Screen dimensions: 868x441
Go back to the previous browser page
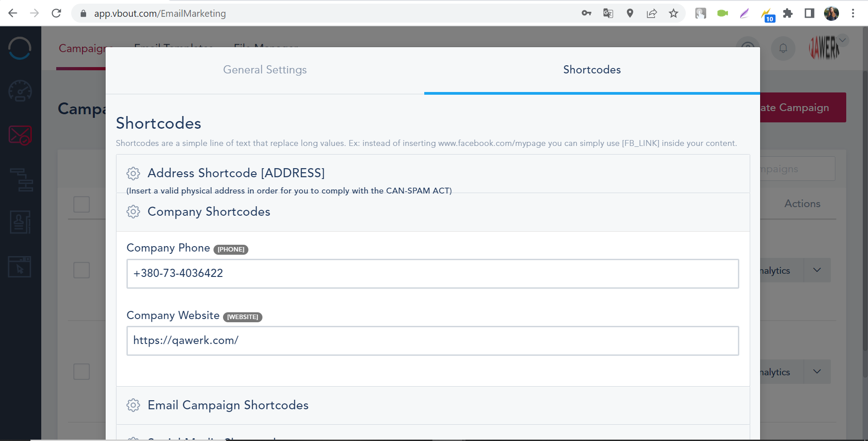pyautogui.click(x=13, y=13)
